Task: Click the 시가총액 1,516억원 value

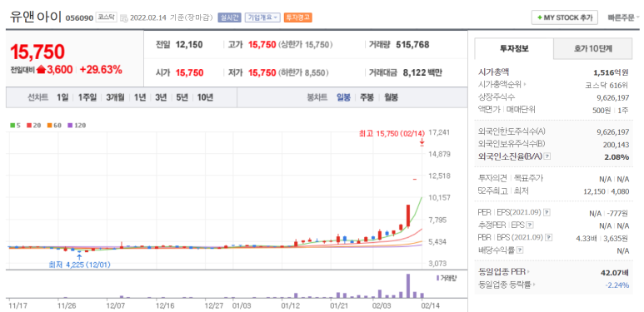Action: coord(611,72)
